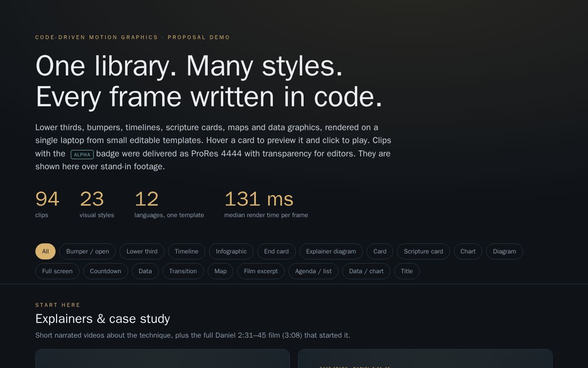Choose the Data / chart filter

tap(366, 271)
